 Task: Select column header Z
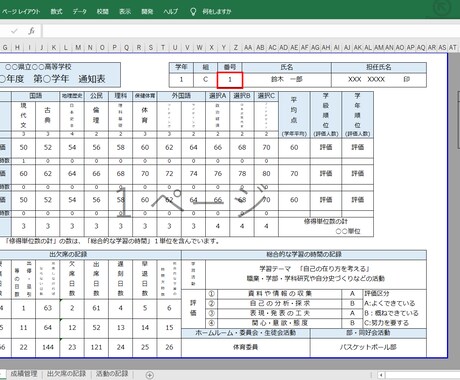236,47
